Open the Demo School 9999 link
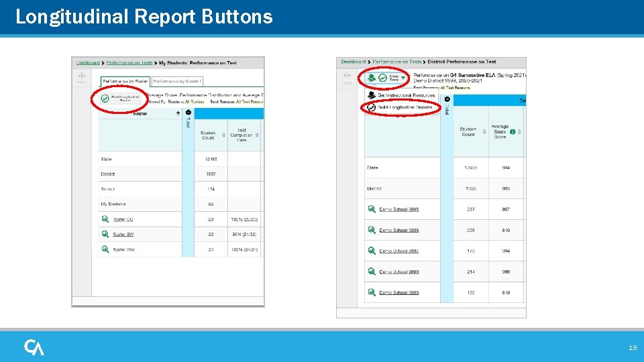 coord(398,293)
